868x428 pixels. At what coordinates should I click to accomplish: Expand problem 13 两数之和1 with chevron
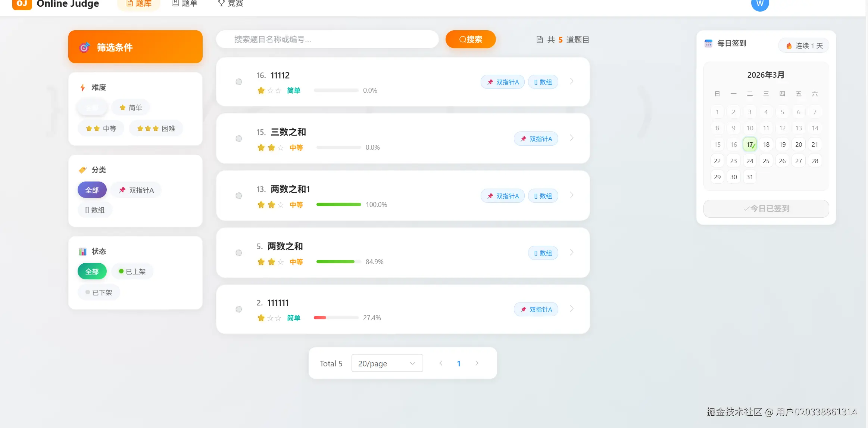572,195
